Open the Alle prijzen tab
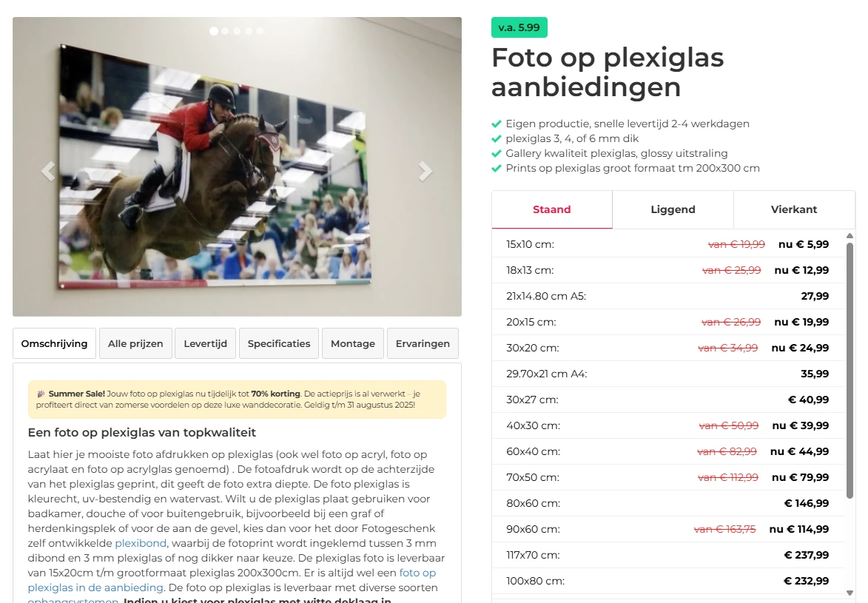868x603 pixels. tap(135, 343)
